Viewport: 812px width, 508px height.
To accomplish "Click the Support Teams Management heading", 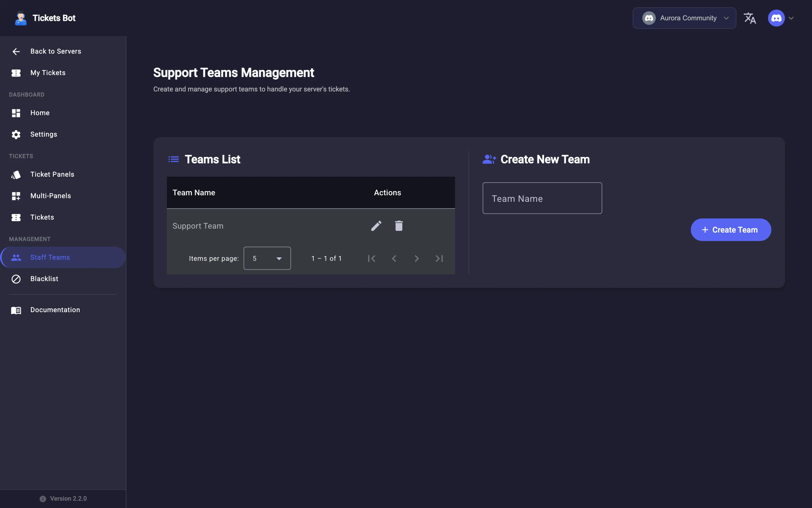I will tap(233, 73).
